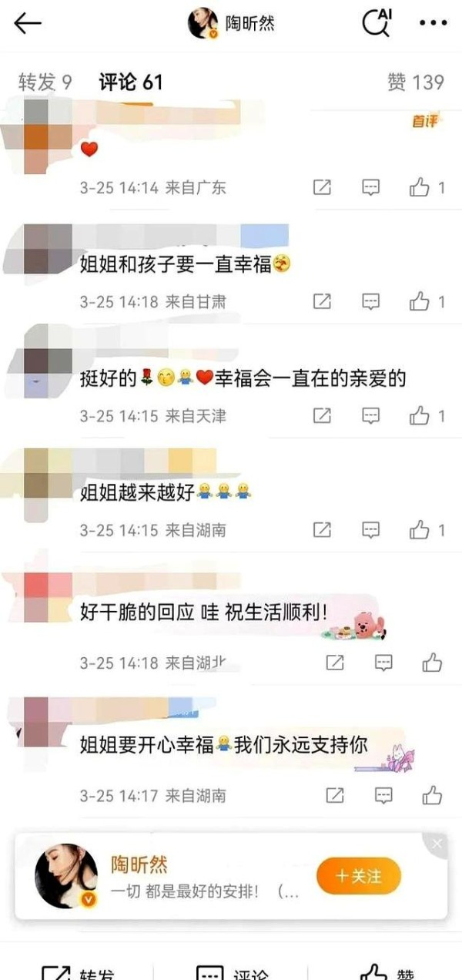Like the comment from 甘肃

[x=427, y=301]
